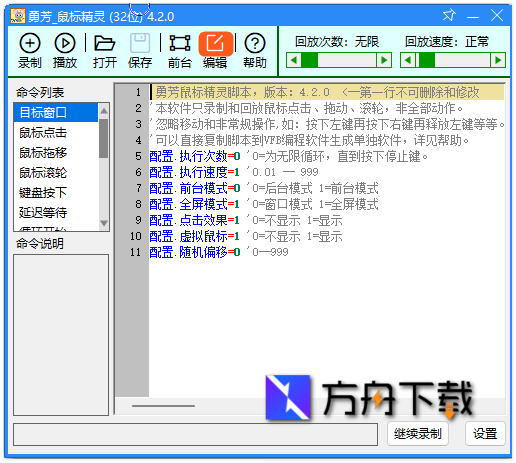516x463 pixels.
Task: Click comment line 4 about 可以直接复制脚本
Action: point(309,140)
